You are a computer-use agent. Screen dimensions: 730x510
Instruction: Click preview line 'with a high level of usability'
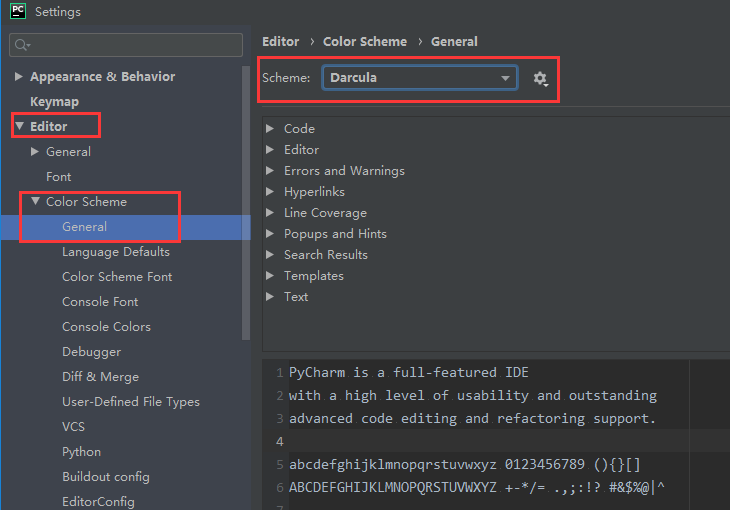[x=473, y=395]
